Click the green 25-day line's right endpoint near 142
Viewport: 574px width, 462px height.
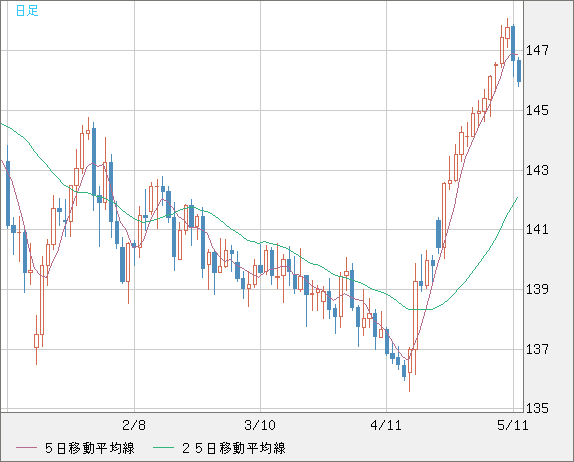pyautogui.click(x=517, y=198)
